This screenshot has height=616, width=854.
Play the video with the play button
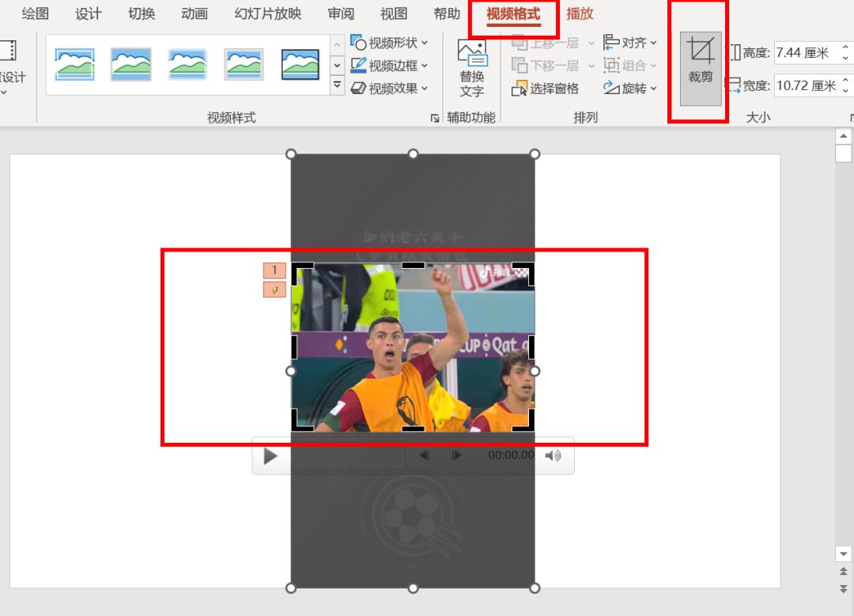pyautogui.click(x=270, y=455)
